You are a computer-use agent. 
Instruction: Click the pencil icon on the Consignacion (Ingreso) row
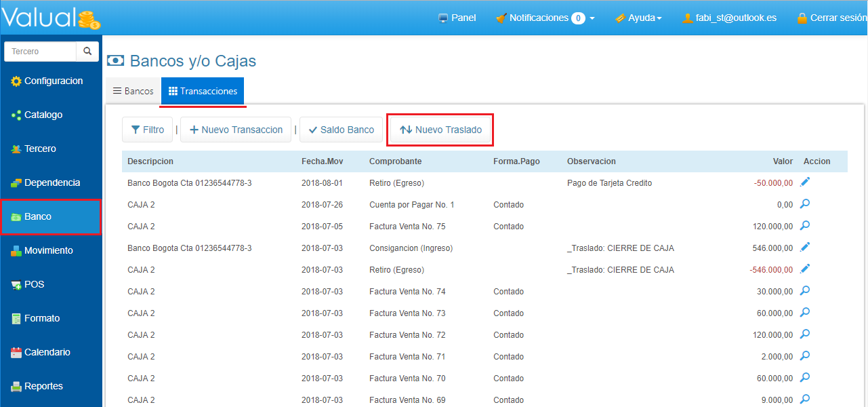tap(805, 247)
